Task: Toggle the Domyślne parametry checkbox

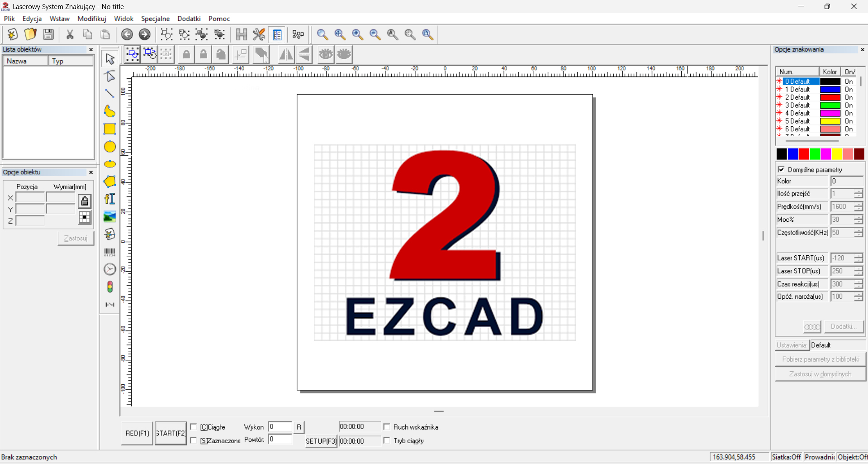Action: click(x=781, y=169)
